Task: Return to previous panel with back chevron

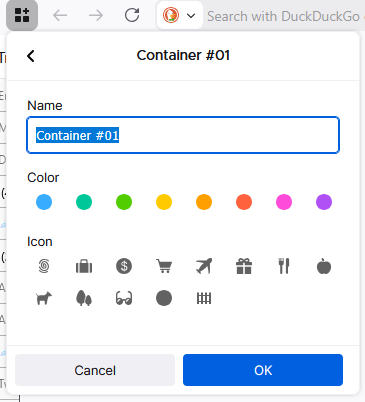Action: [31, 56]
